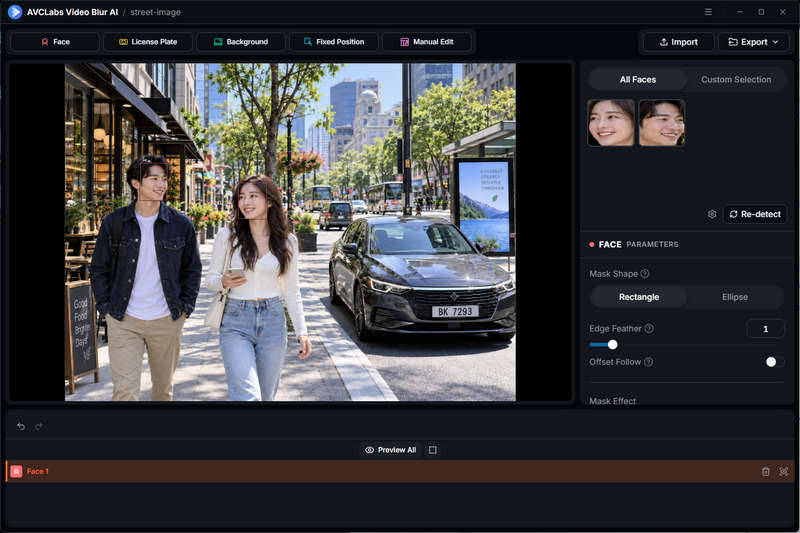Viewport: 800px width, 533px height.
Task: Show Mask Shape help tooltip icon
Action: click(x=645, y=274)
